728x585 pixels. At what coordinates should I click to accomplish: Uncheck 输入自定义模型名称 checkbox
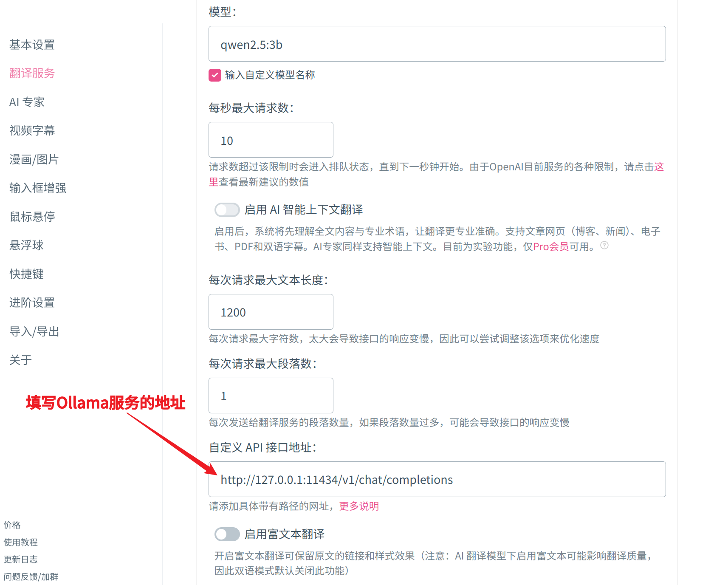[215, 75]
